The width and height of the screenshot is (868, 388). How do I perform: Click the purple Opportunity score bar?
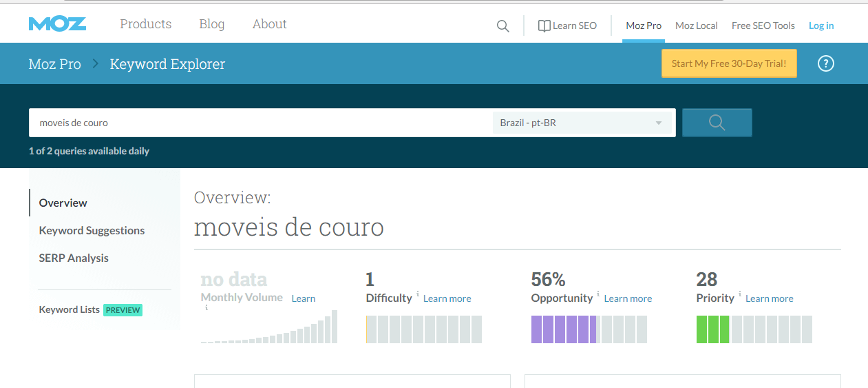pos(589,329)
